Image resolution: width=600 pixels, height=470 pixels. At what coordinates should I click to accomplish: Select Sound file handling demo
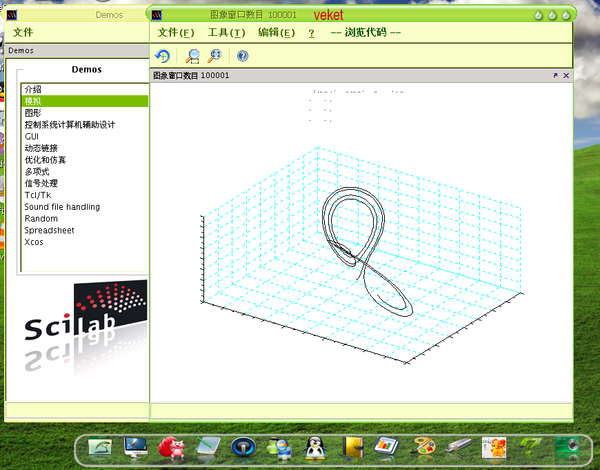pos(62,207)
